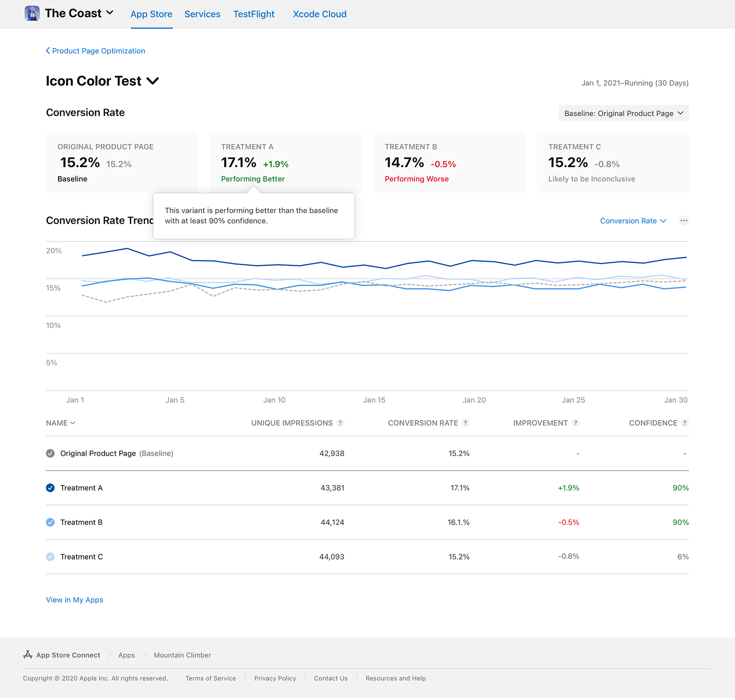
Task: Click the View in My Apps link
Action: 74,600
